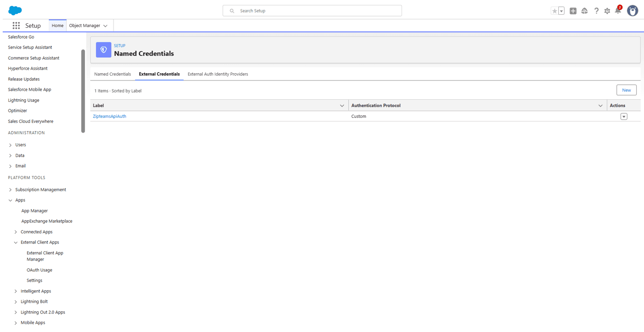644x332 pixels.
Task: Open Settings under External Client Apps
Action: 35,280
